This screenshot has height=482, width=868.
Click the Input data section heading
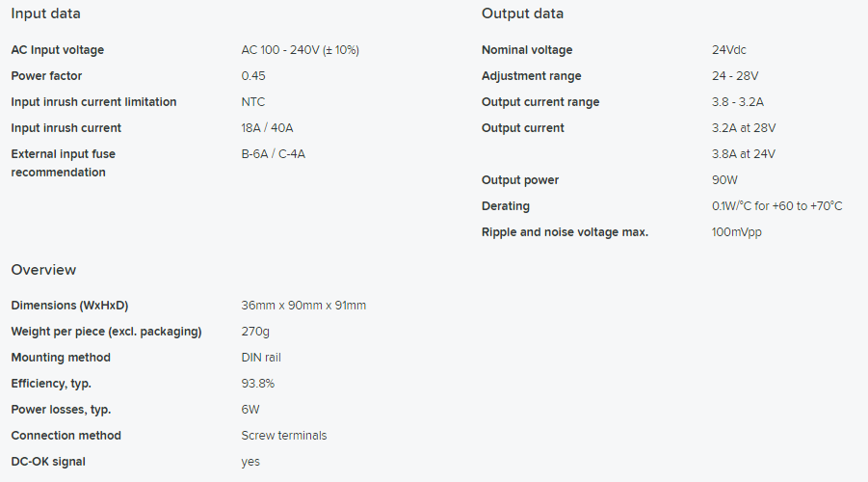coord(45,13)
